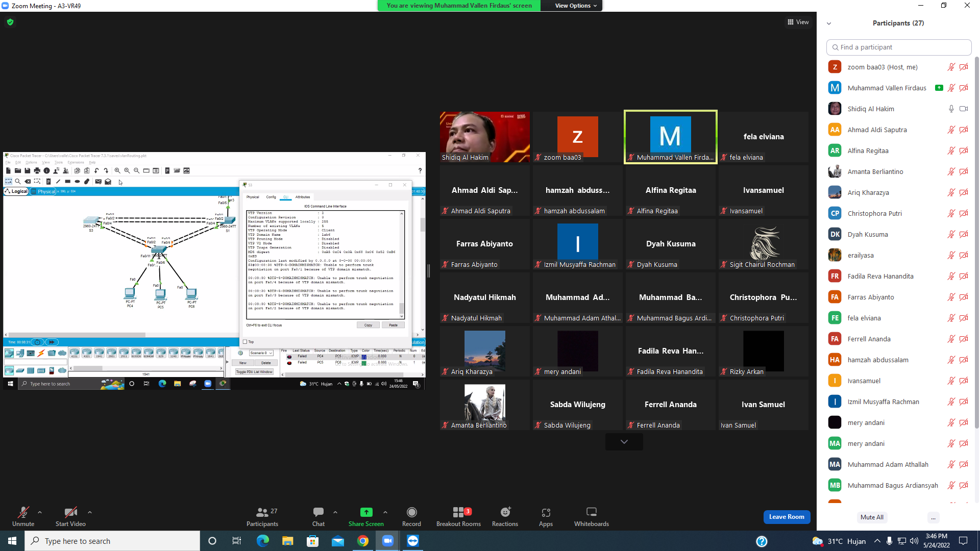Collapse the Participants panel chevron
Image resolution: width=980 pixels, height=551 pixels.
pos(829,23)
